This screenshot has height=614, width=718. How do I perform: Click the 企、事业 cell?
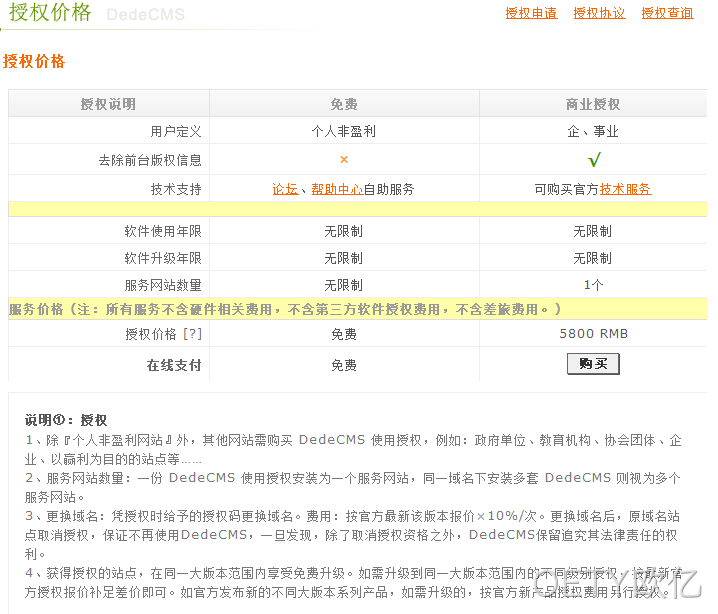(593, 132)
